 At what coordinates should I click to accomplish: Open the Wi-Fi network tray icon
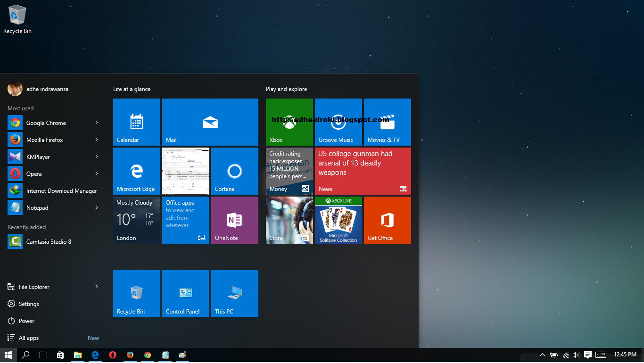click(566, 355)
